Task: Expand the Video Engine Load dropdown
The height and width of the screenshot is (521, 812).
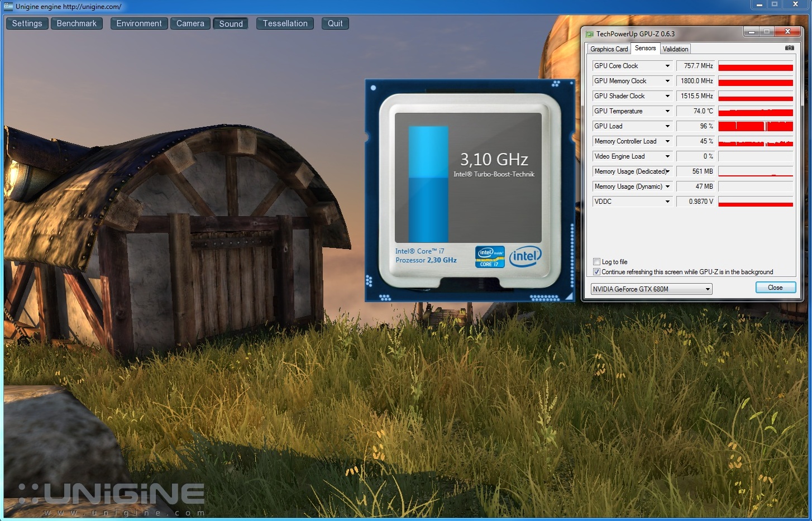Action: pyautogui.click(x=667, y=156)
